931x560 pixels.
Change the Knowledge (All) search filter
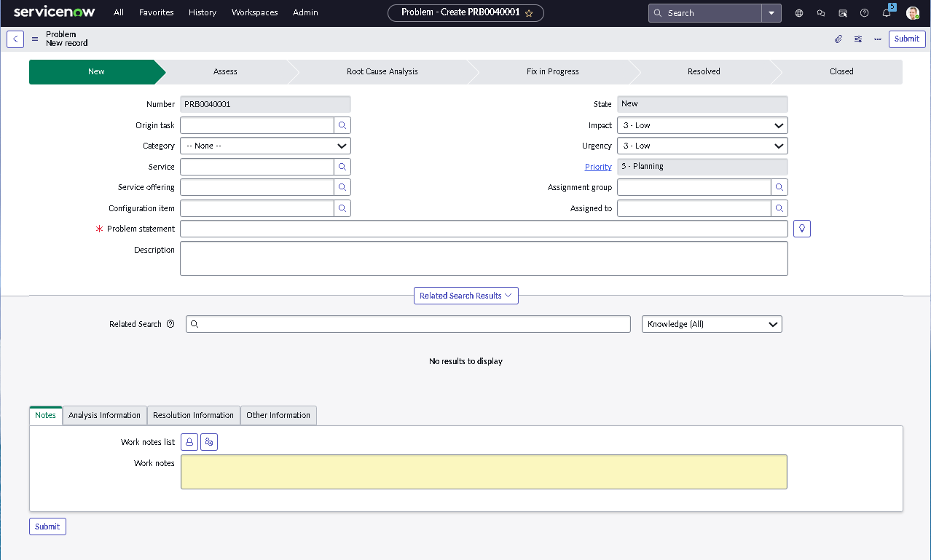pos(711,323)
